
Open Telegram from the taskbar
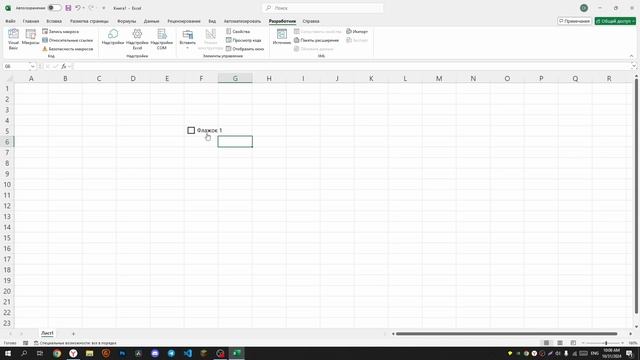(171, 353)
